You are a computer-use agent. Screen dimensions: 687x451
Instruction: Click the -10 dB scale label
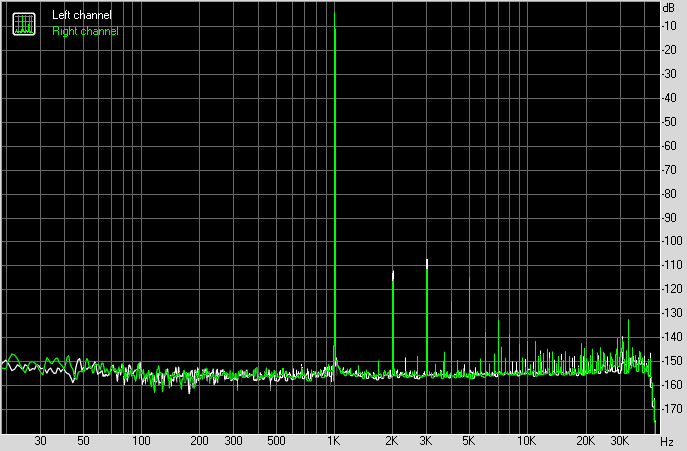point(669,26)
